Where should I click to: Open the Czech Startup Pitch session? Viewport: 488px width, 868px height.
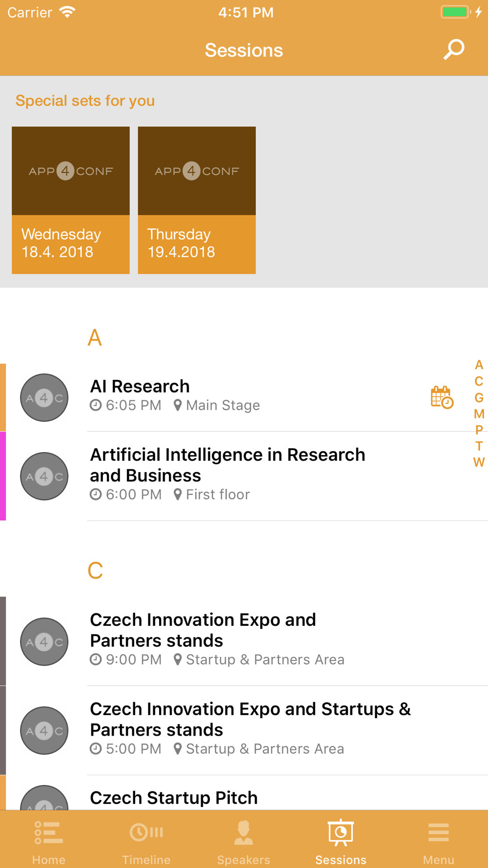click(x=244, y=793)
